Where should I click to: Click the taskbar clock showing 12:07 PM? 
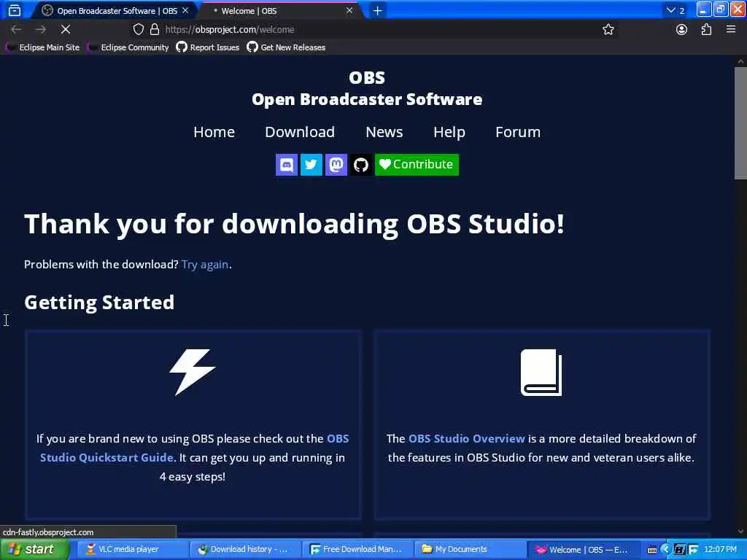coord(720,550)
